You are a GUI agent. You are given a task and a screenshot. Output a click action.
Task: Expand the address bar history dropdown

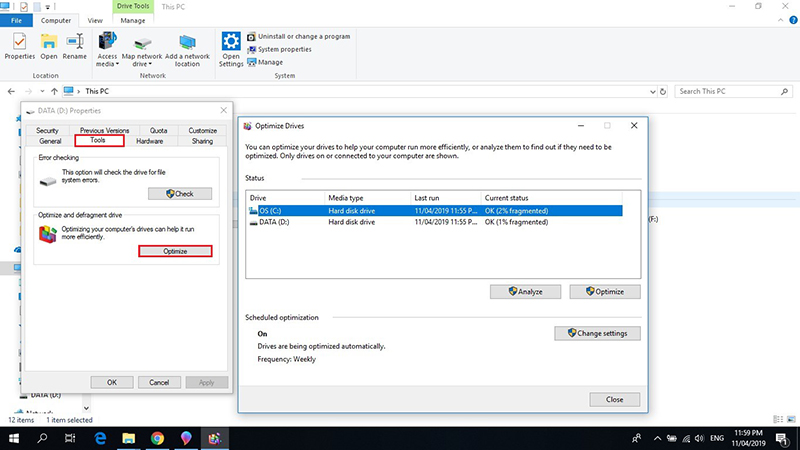(653, 92)
